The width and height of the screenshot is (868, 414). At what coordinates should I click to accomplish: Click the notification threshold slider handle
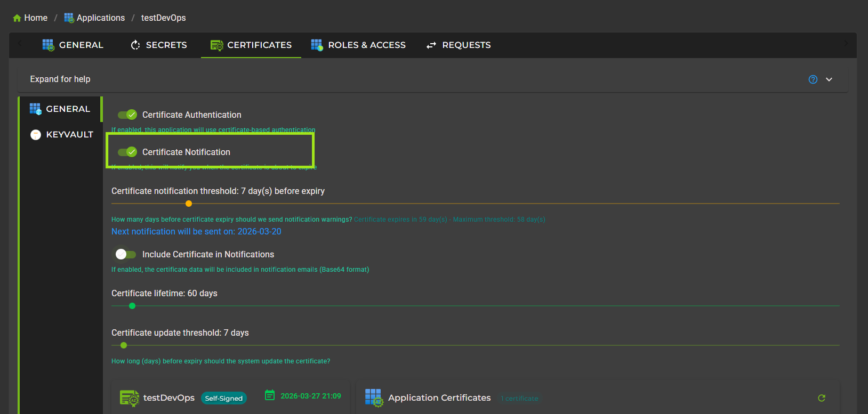189,204
